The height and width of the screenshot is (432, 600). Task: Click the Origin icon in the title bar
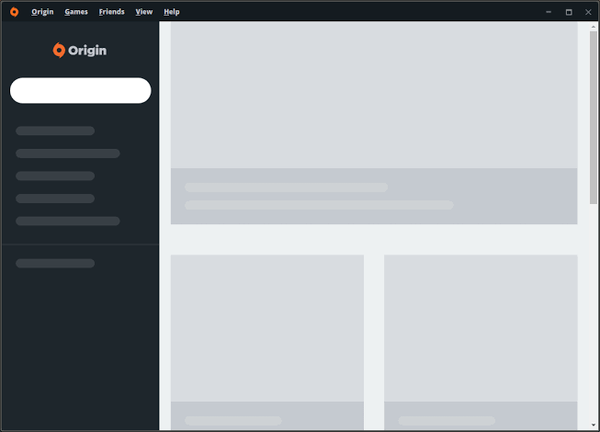pyautogui.click(x=14, y=12)
